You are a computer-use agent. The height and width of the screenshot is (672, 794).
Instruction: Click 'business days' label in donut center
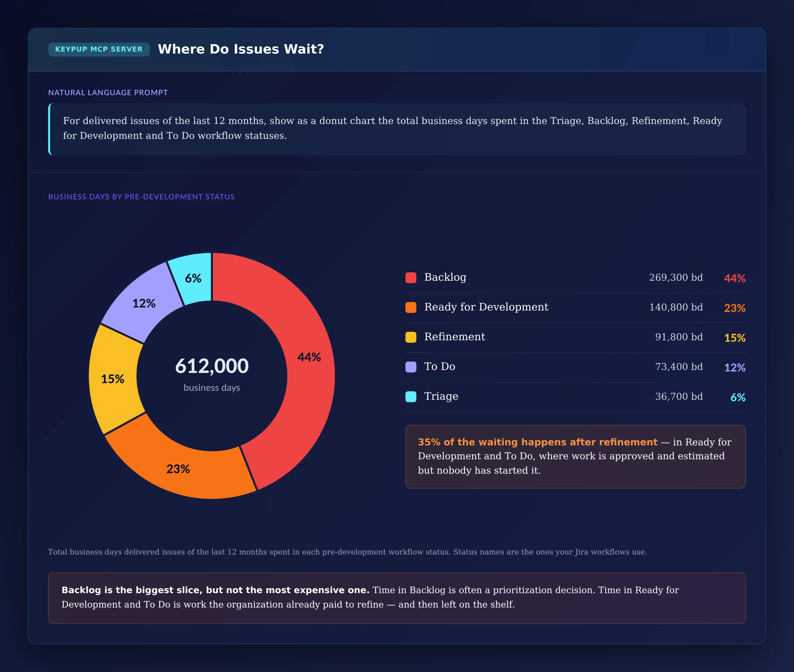[212, 387]
